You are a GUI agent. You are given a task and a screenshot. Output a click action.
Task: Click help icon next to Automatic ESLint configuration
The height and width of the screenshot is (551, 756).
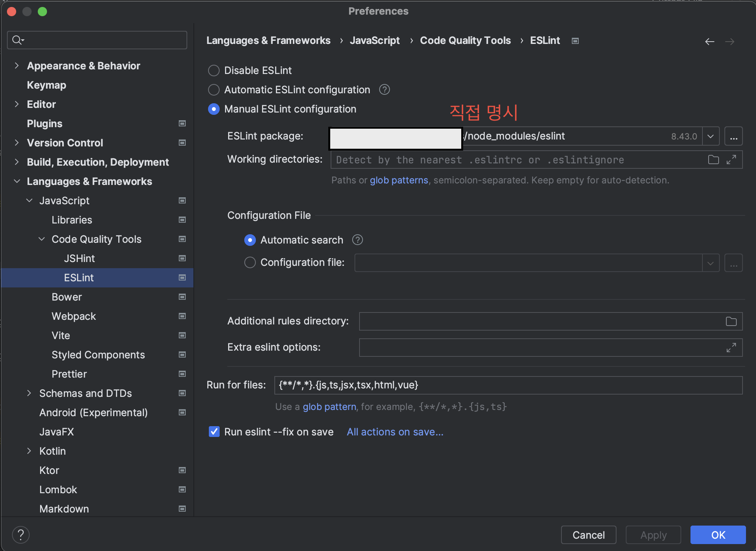pos(384,90)
